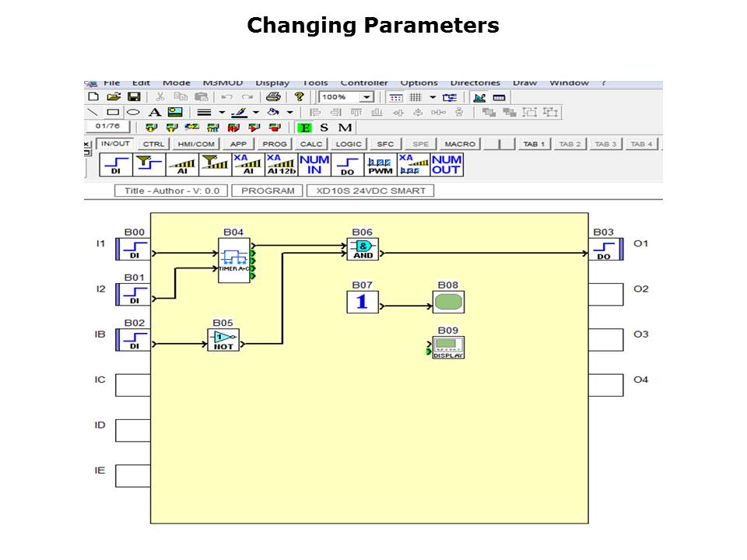This screenshot has height=560, width=747.
Task: Toggle Simulation mode with S button
Action: (x=324, y=128)
